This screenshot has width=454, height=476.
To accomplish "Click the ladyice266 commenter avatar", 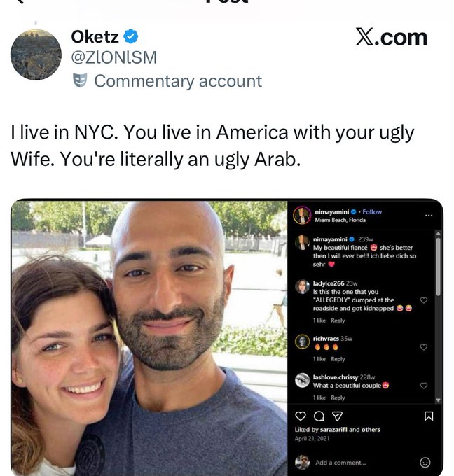I will (302, 286).
